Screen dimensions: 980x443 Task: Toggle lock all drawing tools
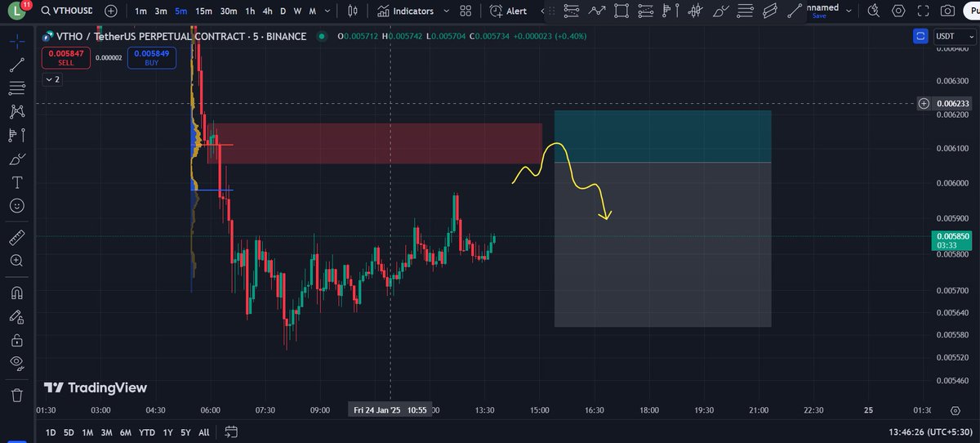point(17,339)
